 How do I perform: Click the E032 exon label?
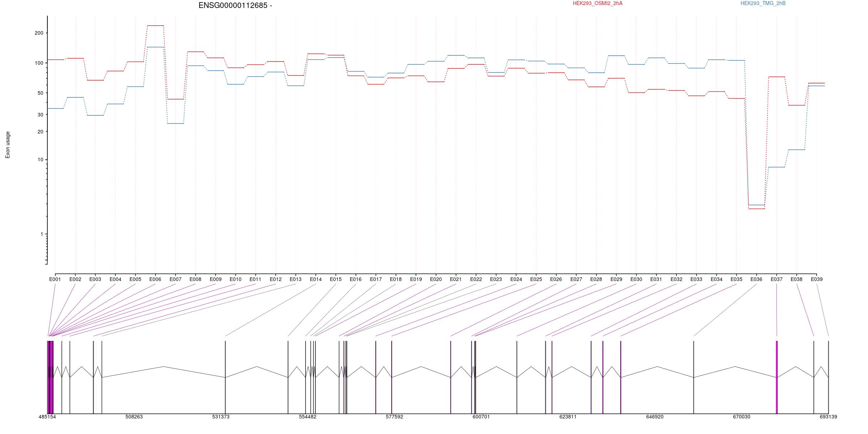tap(676, 279)
